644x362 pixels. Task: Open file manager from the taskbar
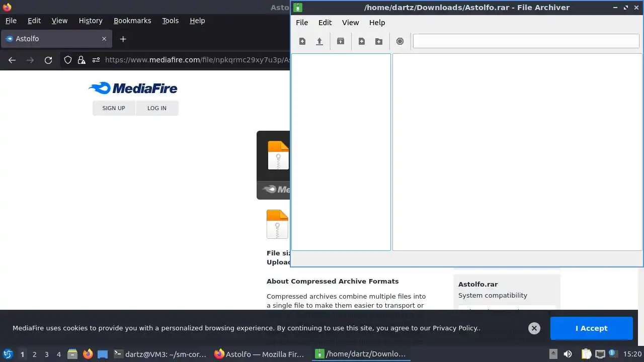tap(72, 354)
